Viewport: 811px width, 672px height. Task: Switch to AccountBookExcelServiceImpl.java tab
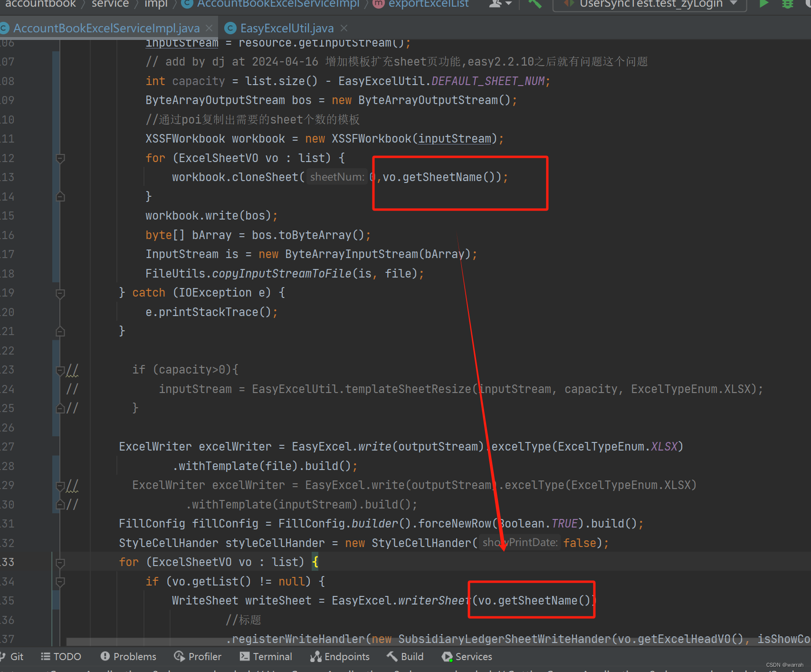(x=106, y=28)
